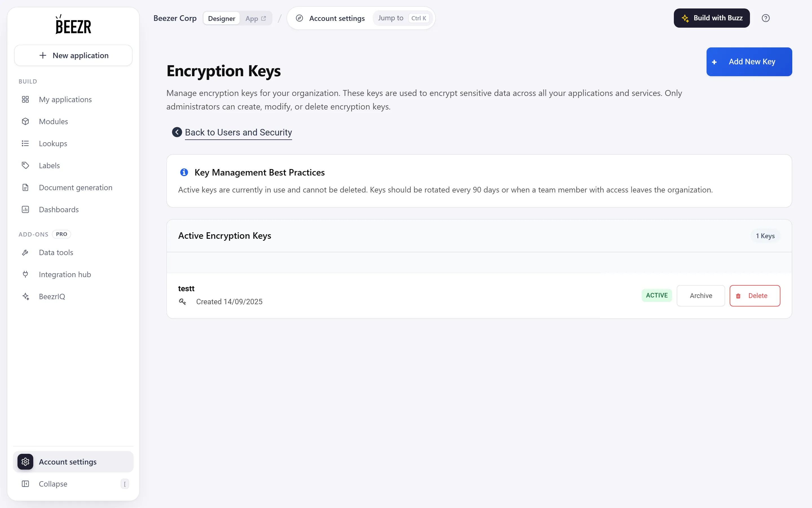Viewport: 812px width, 508px height.
Task: Click the Modules cube icon
Action: 25,121
